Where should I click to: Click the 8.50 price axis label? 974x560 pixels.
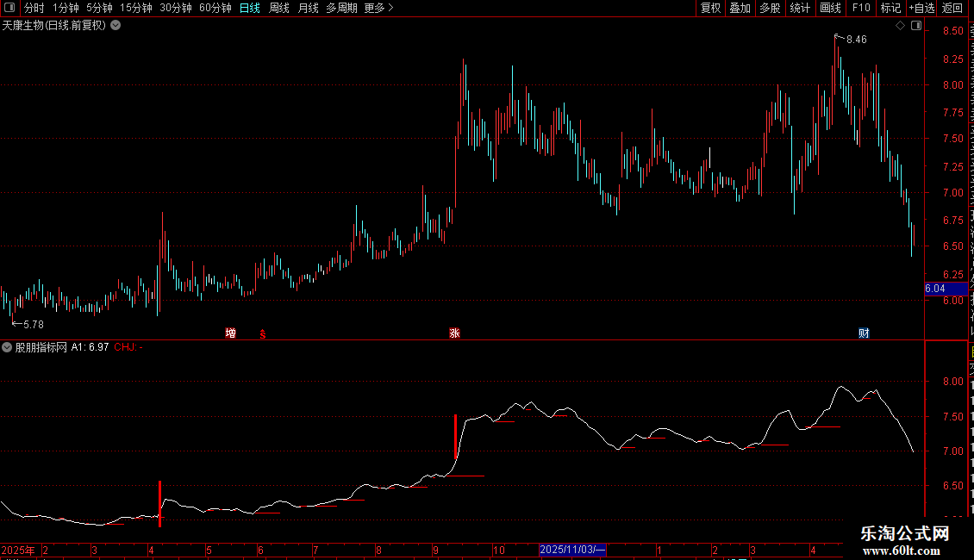pos(952,31)
